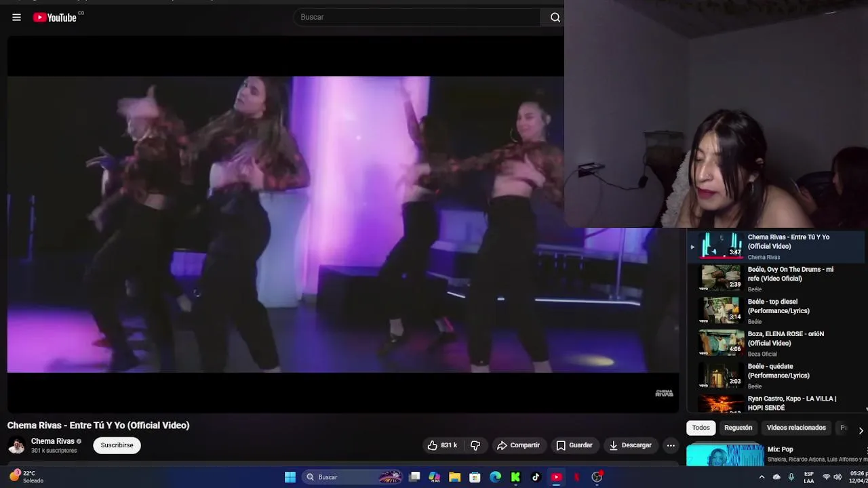This screenshot has width=868, height=488.
Task: Open Microsoft Store from the taskbar
Action: (x=475, y=477)
